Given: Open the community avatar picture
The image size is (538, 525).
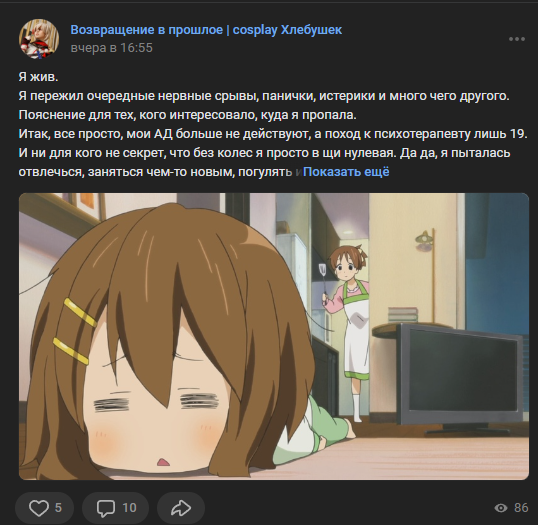Looking at the screenshot, I should pyautogui.click(x=39, y=39).
